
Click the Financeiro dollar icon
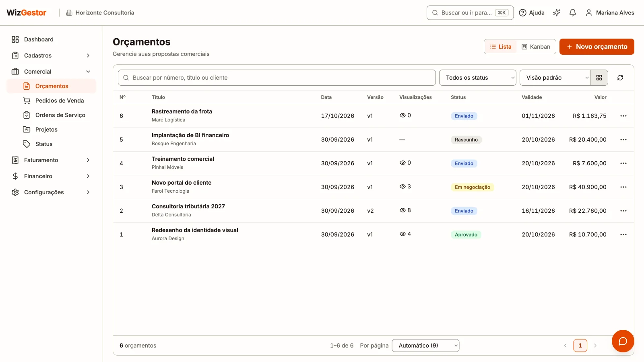pyautogui.click(x=15, y=176)
